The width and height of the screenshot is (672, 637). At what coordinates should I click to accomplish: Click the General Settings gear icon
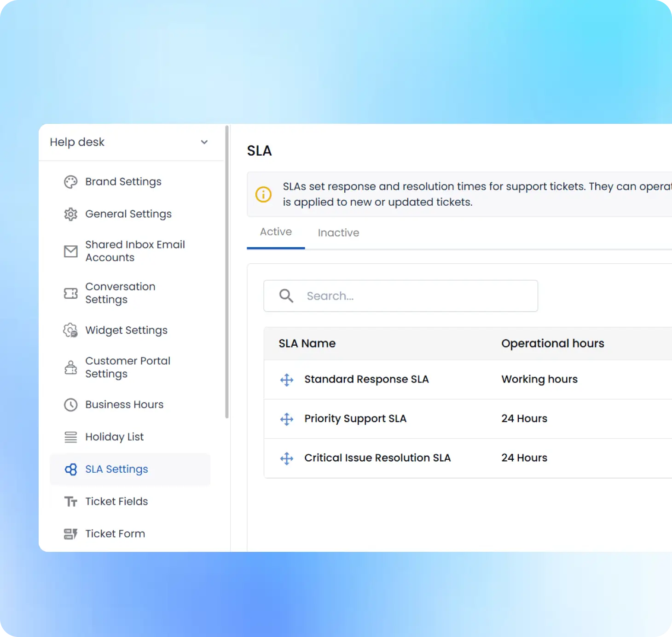pos(70,214)
